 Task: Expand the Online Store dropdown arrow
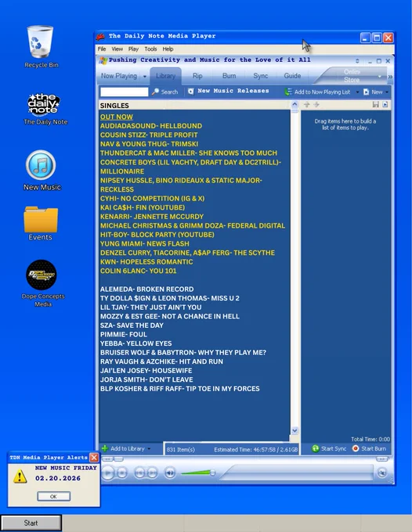[380, 77]
